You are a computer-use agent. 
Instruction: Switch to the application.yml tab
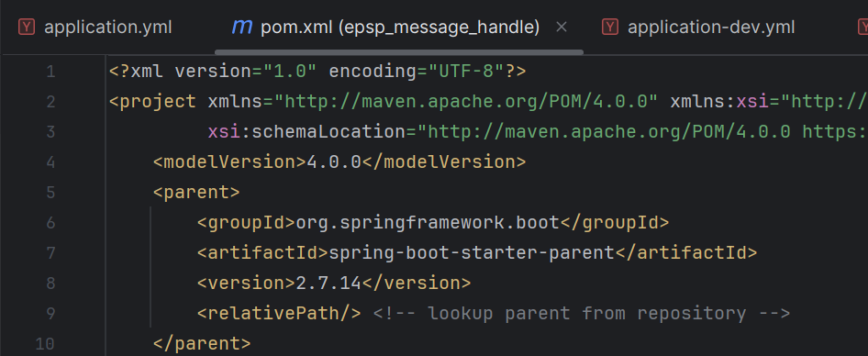tap(95, 28)
